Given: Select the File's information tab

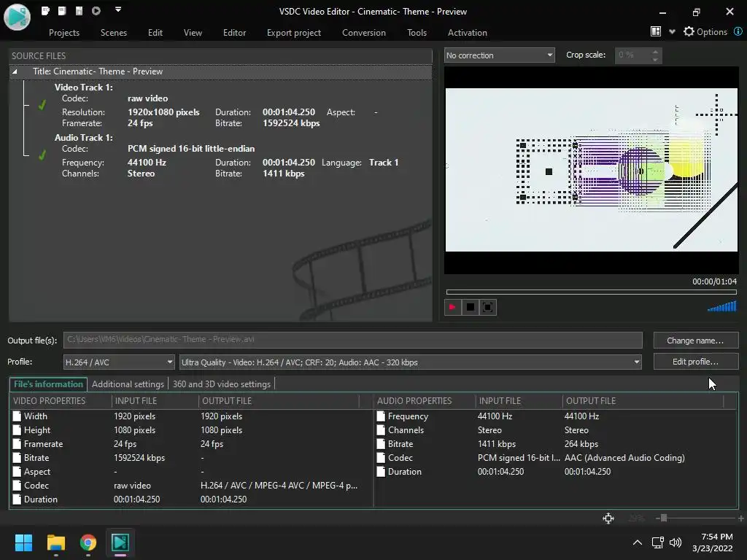Looking at the screenshot, I should tap(48, 384).
